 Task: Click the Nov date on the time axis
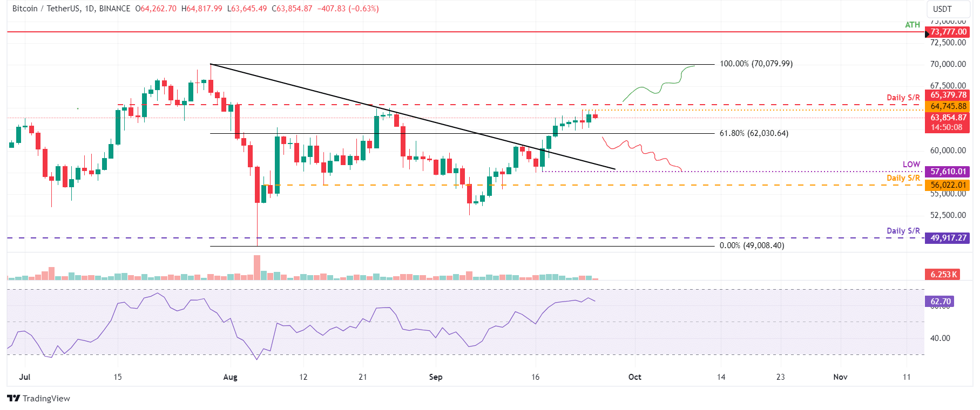(x=840, y=377)
